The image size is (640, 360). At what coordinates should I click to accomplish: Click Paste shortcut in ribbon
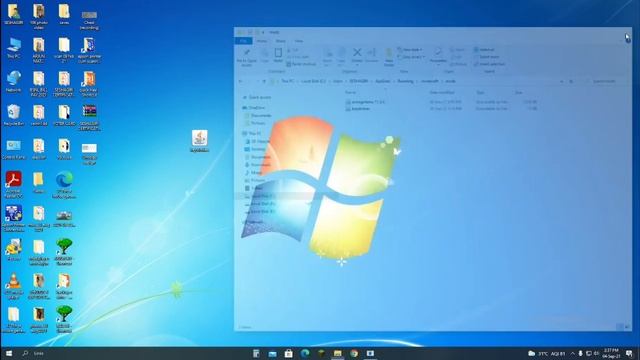tap(301, 64)
